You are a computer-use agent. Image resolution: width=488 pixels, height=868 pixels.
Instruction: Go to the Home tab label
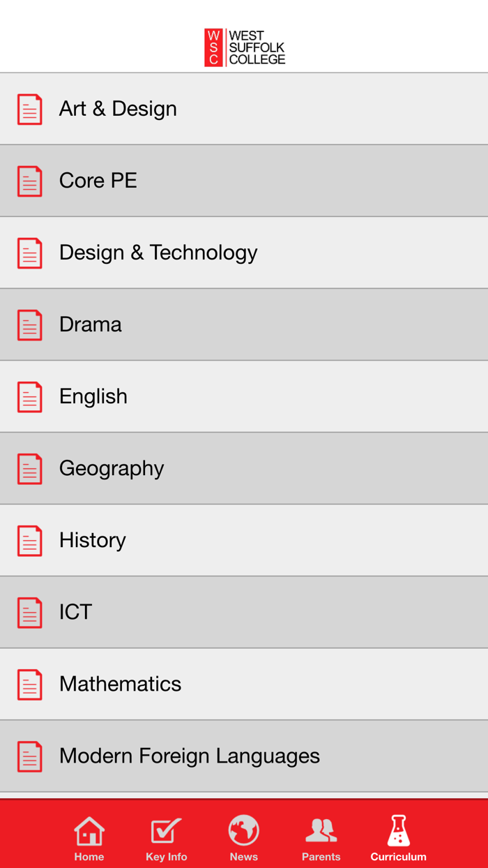pyautogui.click(x=89, y=857)
